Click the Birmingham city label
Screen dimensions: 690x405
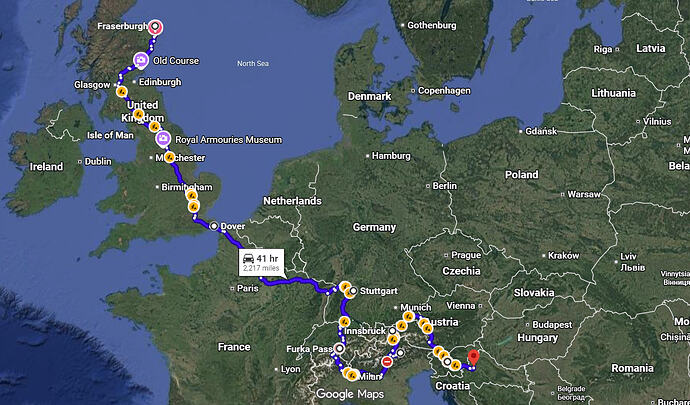[x=187, y=187]
